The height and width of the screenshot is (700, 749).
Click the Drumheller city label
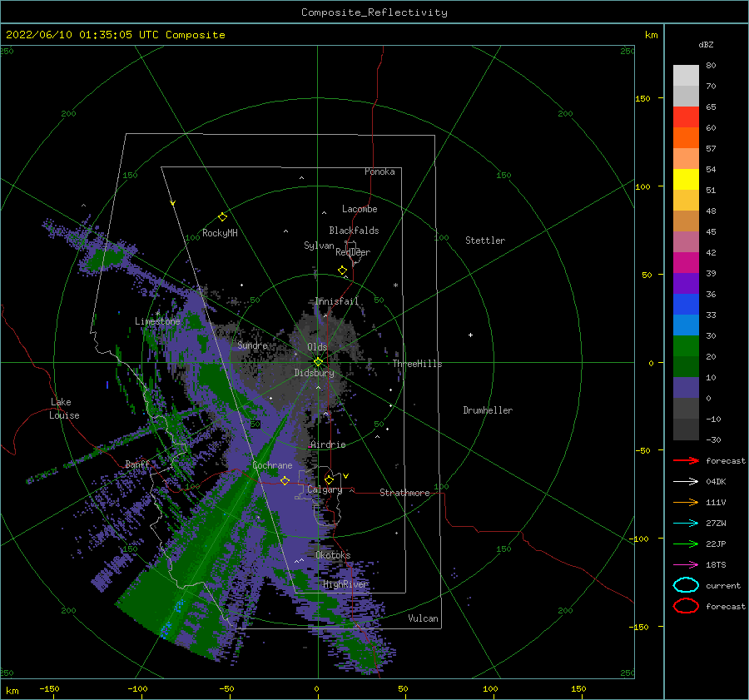[488, 410]
